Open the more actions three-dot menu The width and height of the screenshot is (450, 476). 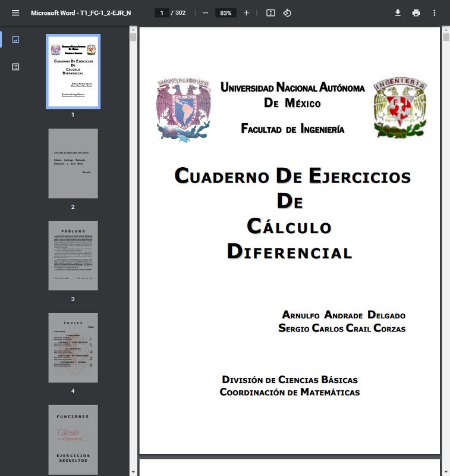point(434,13)
